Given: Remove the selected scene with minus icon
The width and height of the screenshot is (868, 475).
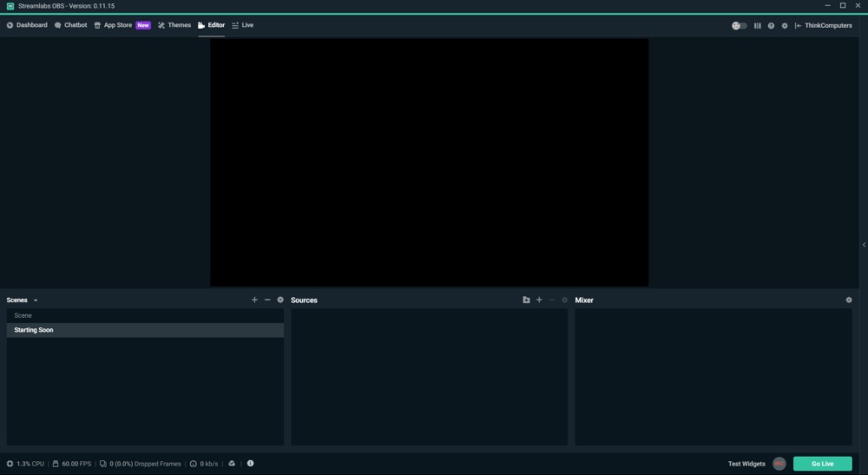Looking at the screenshot, I should (x=267, y=300).
